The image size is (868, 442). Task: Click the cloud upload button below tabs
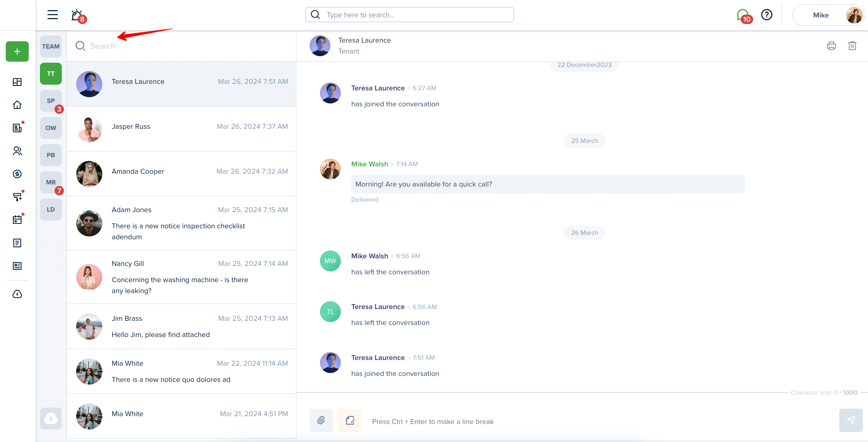pos(51,418)
